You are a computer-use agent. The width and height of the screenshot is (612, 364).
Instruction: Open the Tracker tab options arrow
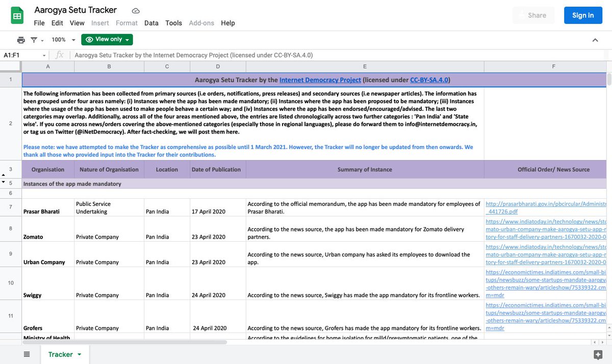click(x=79, y=354)
